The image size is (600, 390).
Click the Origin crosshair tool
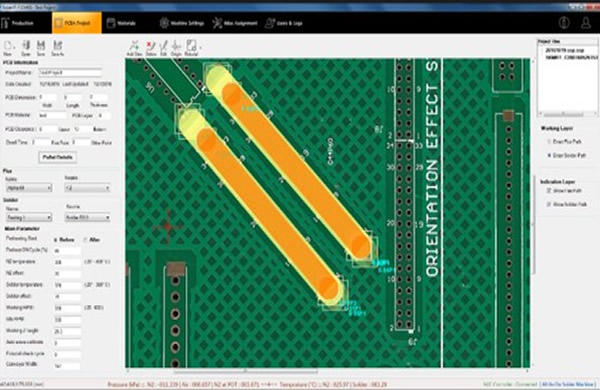(x=176, y=46)
